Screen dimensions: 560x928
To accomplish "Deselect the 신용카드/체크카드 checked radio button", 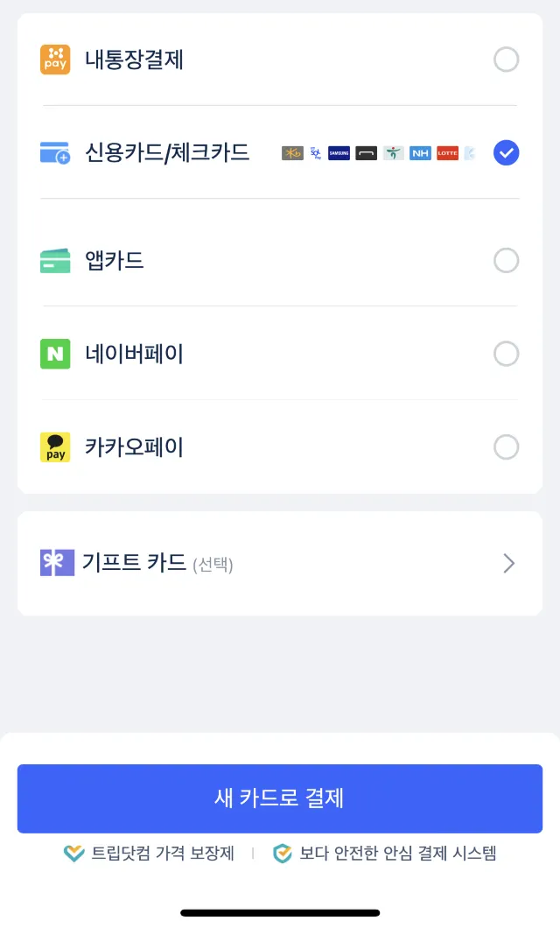I will pyautogui.click(x=506, y=152).
